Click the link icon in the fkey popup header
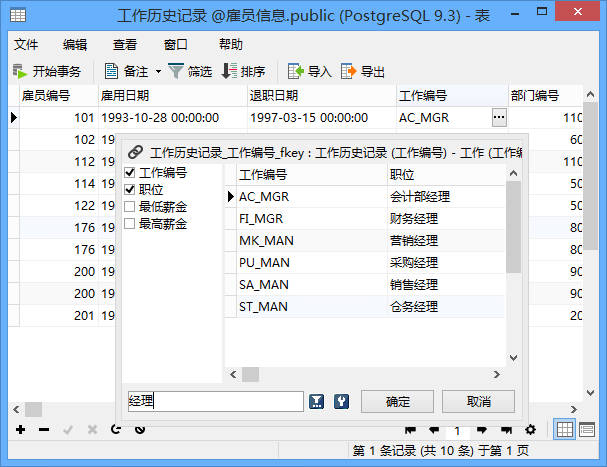The image size is (607, 467). pyautogui.click(x=135, y=152)
